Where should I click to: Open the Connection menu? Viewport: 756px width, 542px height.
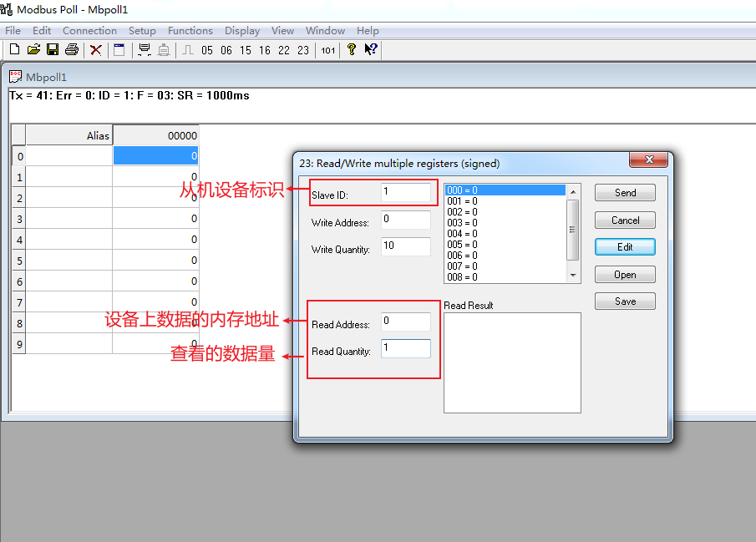tap(89, 30)
